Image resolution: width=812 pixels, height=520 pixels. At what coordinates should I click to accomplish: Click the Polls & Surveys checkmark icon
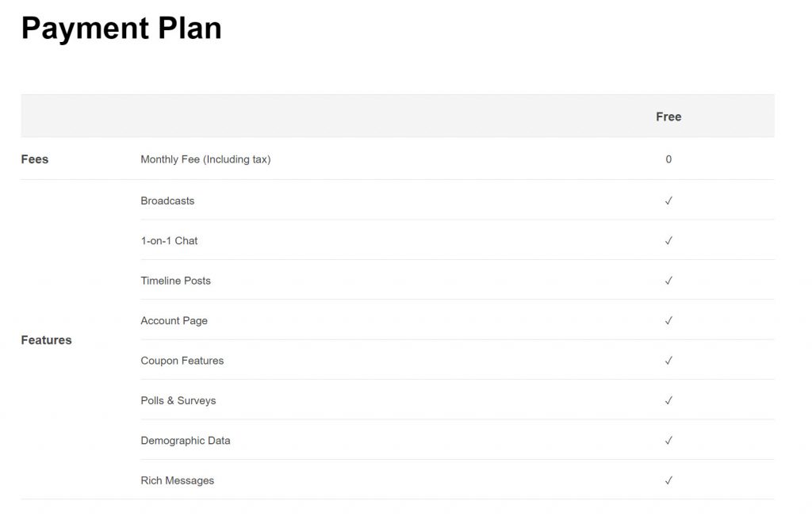(x=668, y=400)
